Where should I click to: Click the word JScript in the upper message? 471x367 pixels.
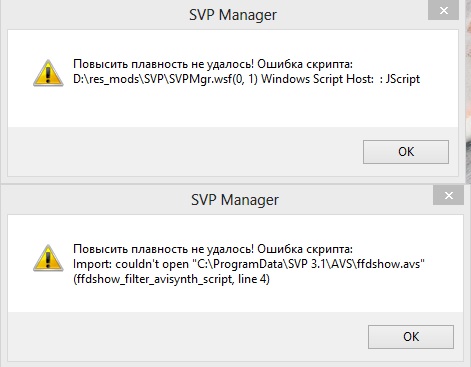coord(403,79)
